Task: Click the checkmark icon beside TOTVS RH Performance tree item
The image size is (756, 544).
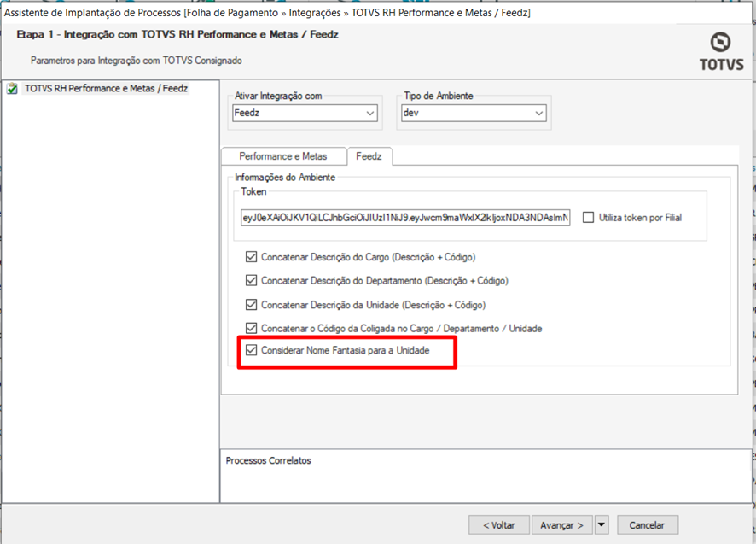Action: tap(12, 89)
